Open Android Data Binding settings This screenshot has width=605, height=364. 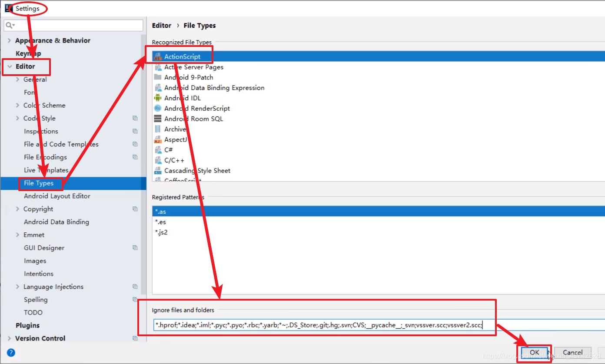57,222
